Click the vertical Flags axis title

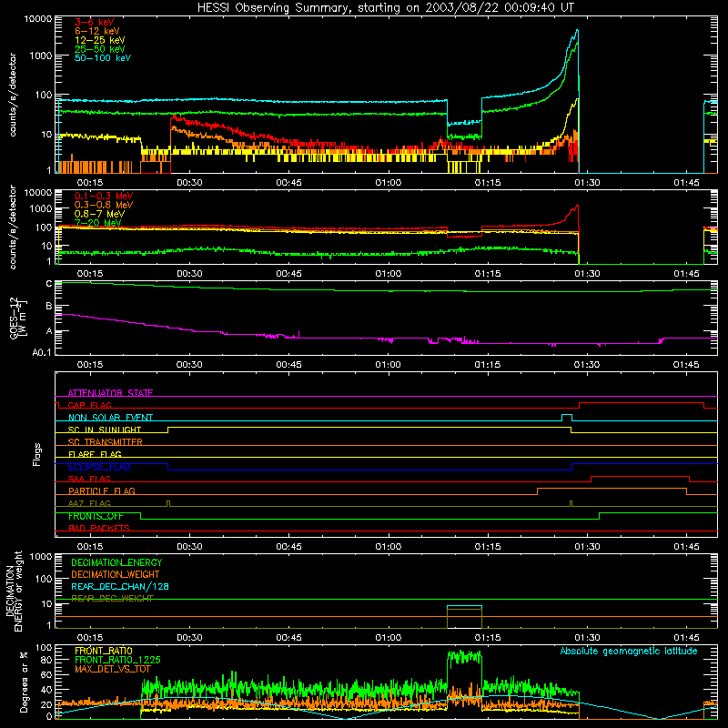point(37,454)
